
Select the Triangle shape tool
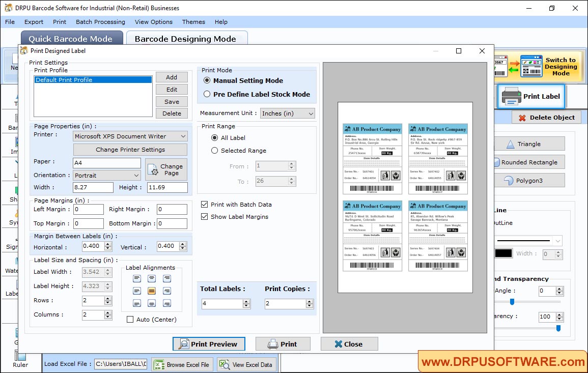tap(529, 144)
